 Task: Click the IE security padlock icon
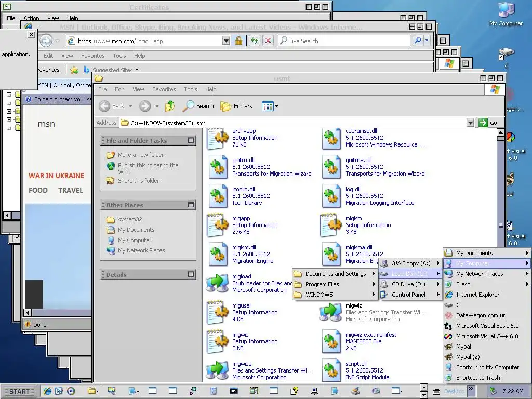239,41
